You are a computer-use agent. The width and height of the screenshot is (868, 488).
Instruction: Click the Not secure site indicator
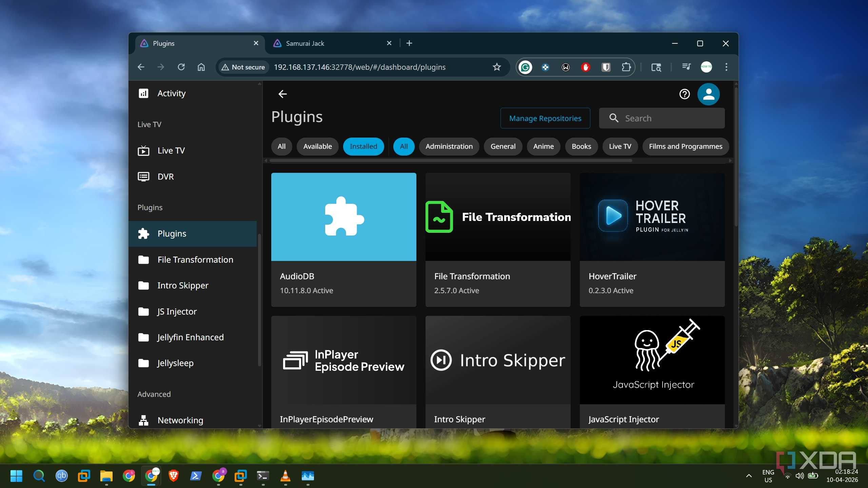point(243,67)
